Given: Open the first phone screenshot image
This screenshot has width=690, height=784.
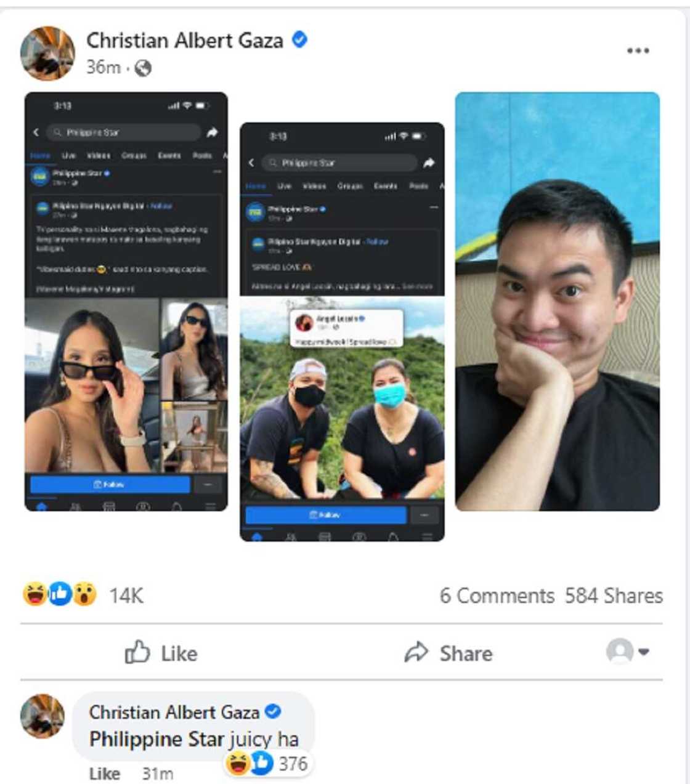Looking at the screenshot, I should point(126,301).
